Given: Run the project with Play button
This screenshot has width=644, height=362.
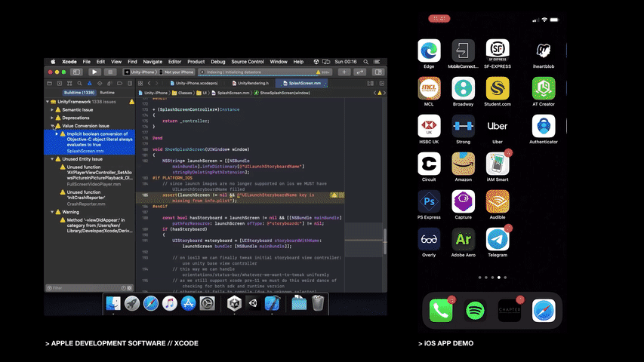Looking at the screenshot, I should click(94, 72).
